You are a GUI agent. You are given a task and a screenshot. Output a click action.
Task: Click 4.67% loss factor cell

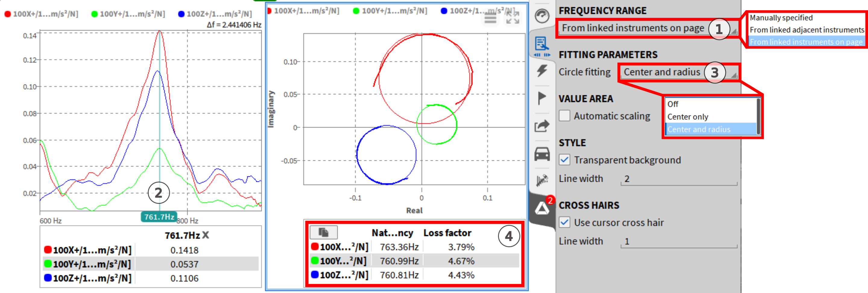click(x=461, y=261)
